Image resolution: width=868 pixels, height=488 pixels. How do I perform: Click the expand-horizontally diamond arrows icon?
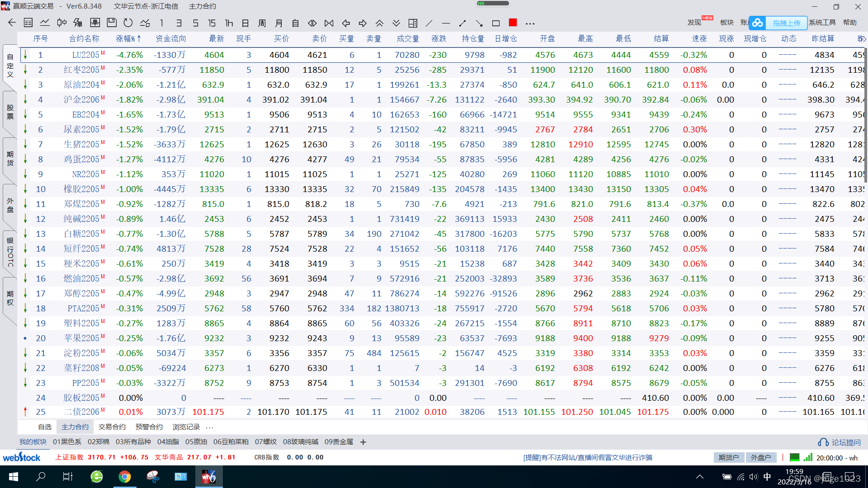pos(312,23)
